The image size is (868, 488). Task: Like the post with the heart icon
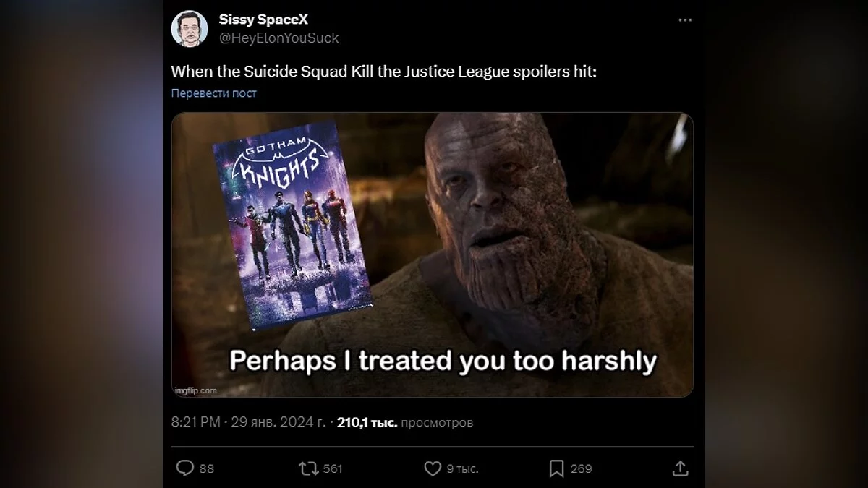[433, 468]
